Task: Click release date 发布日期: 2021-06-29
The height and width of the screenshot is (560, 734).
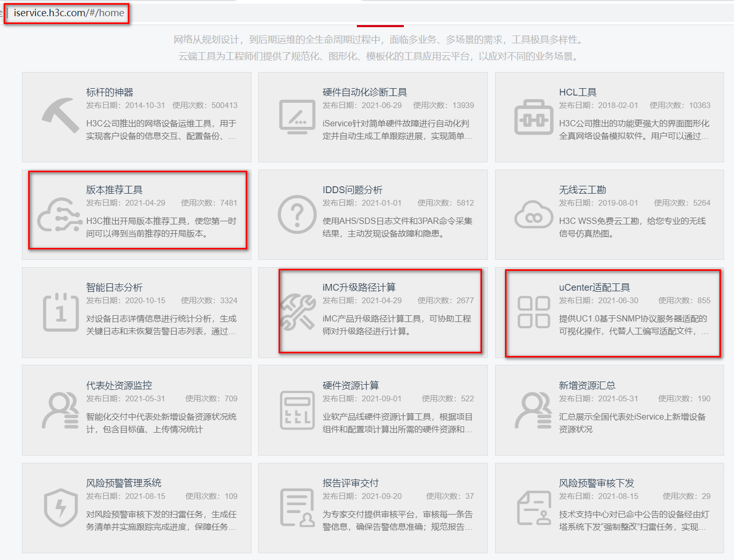Action: click(362, 105)
